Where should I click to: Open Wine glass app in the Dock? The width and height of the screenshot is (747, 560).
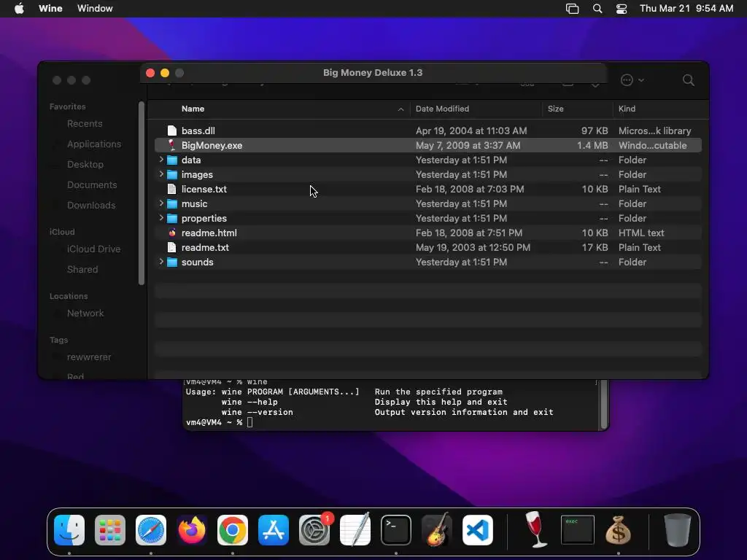coord(536,529)
